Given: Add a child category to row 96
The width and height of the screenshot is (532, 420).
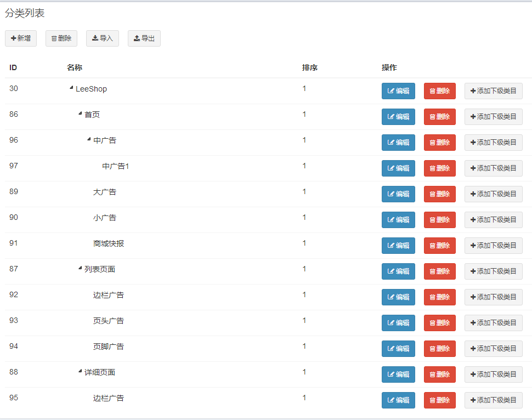Looking at the screenshot, I should tap(493, 143).
